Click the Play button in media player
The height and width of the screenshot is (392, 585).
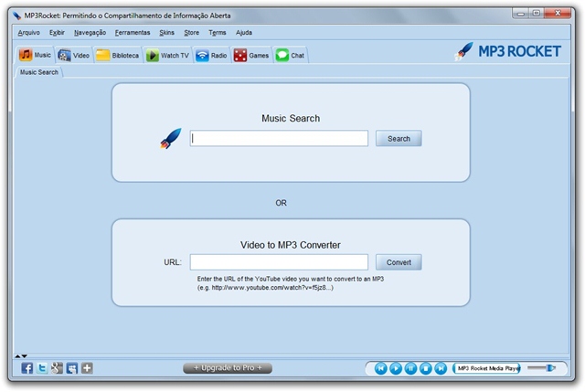[396, 368]
